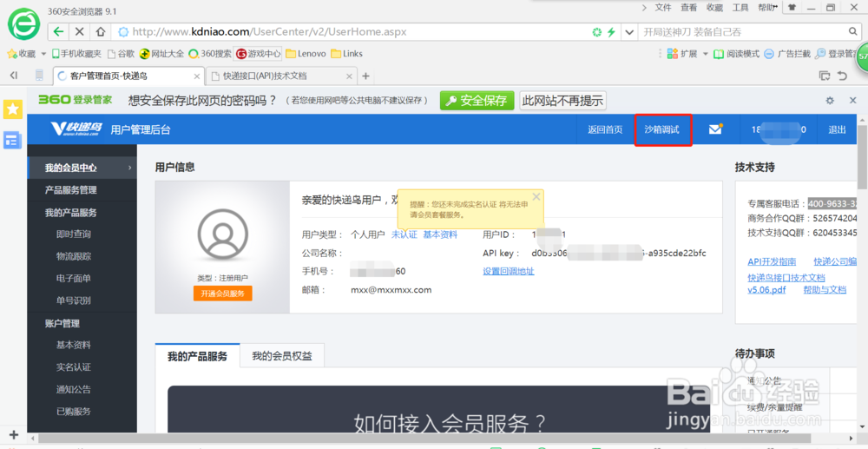Select 产品服务管理 in sidebar
Viewport: 868px width, 449px height.
click(x=71, y=190)
